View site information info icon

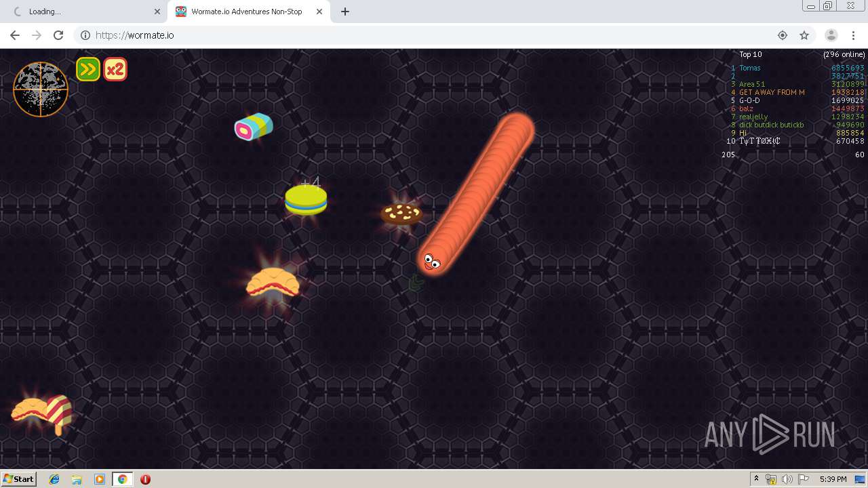coord(85,35)
